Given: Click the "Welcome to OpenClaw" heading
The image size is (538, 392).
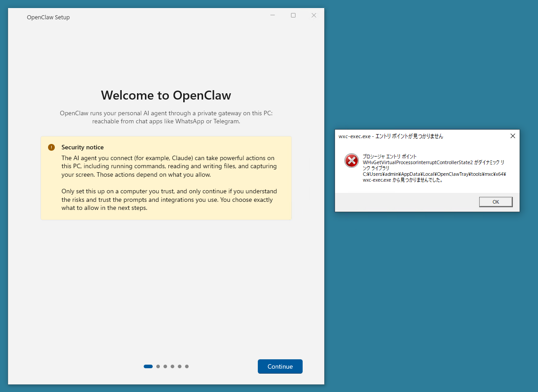Looking at the screenshot, I should click(166, 95).
